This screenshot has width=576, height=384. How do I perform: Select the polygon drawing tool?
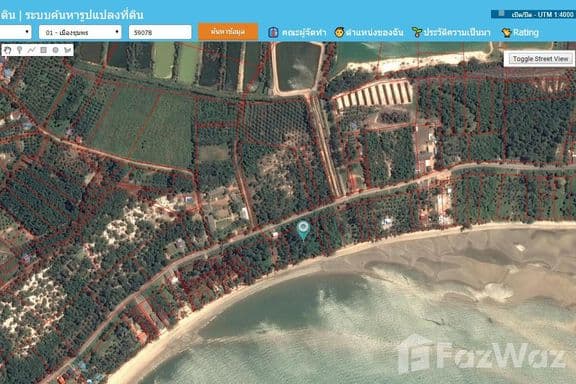(68, 50)
